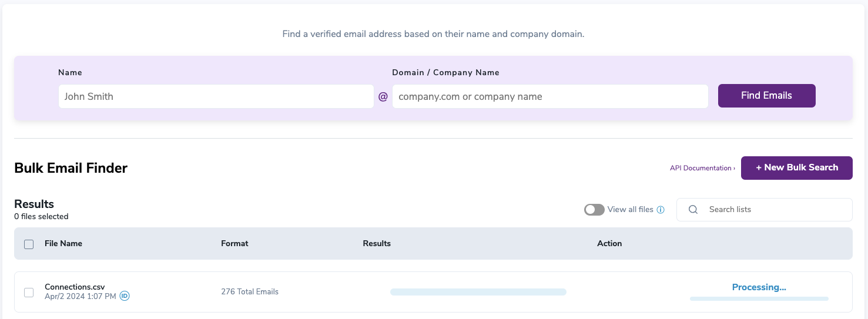Screen dimensions: 868x319
Task: Click the Find Emails button
Action: 766,96
